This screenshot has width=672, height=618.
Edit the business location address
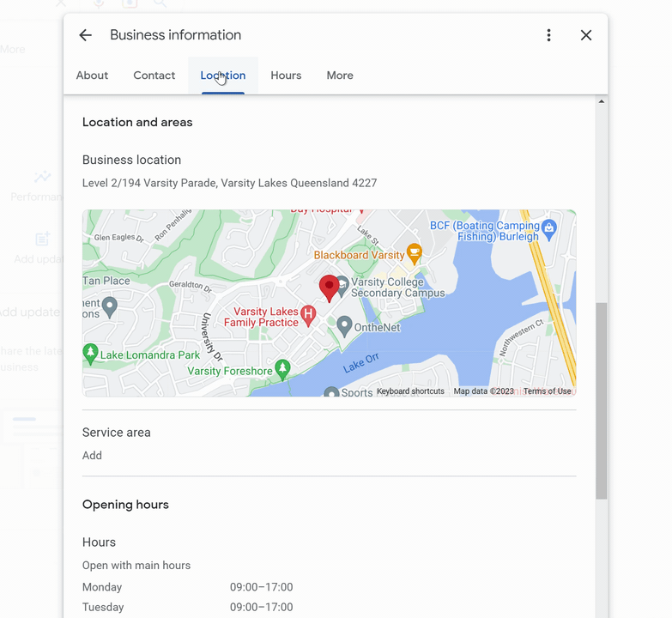click(229, 183)
